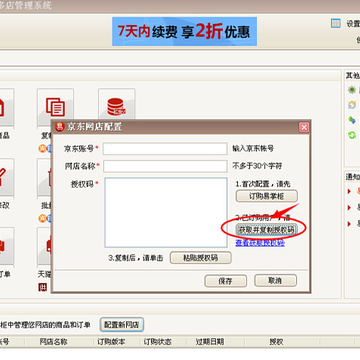Viewport: 360px width, 360px height.
Task: Open the copy-documents tile icon
Action: pyautogui.click(x=55, y=107)
